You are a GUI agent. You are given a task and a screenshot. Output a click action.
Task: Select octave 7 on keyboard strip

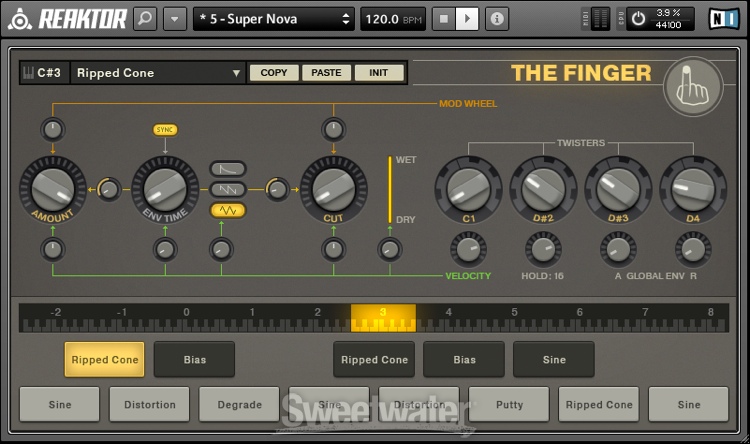pos(645,318)
